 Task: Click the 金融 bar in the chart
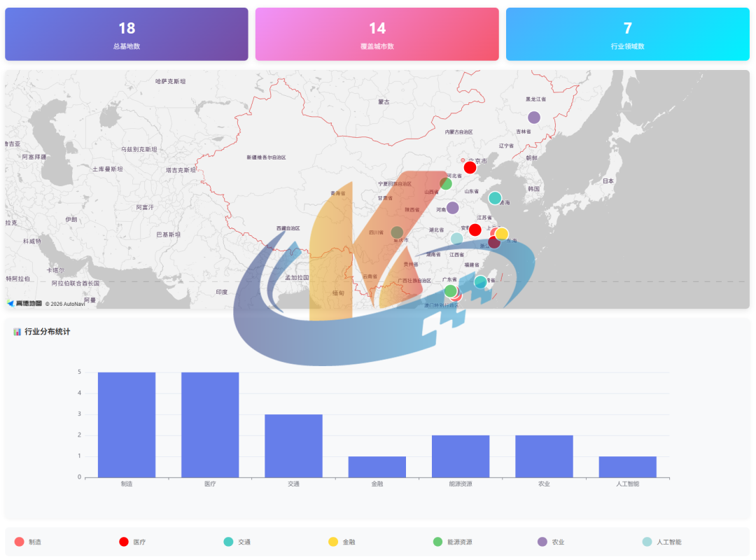point(377,467)
